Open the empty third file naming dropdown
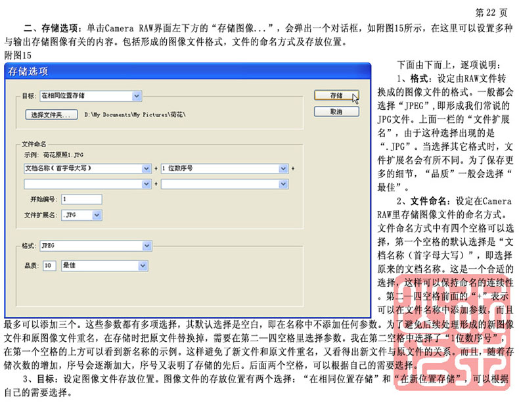 (88, 184)
